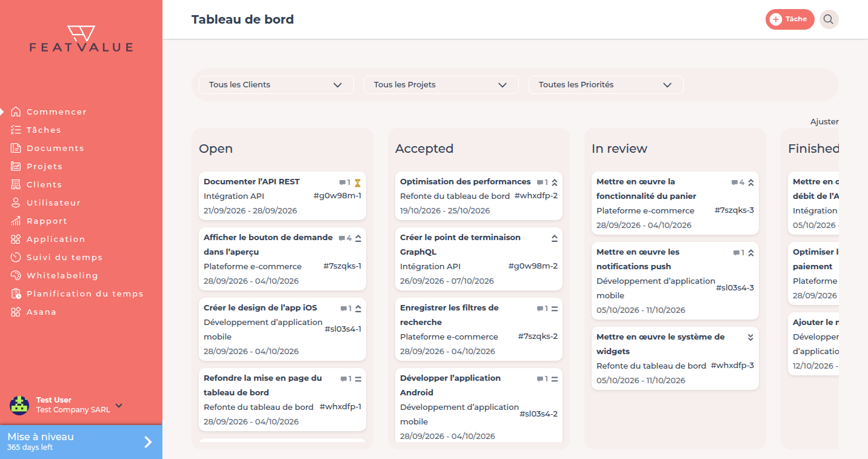Click the Asana icon in sidebar
The image size is (868, 459).
click(x=16, y=312)
